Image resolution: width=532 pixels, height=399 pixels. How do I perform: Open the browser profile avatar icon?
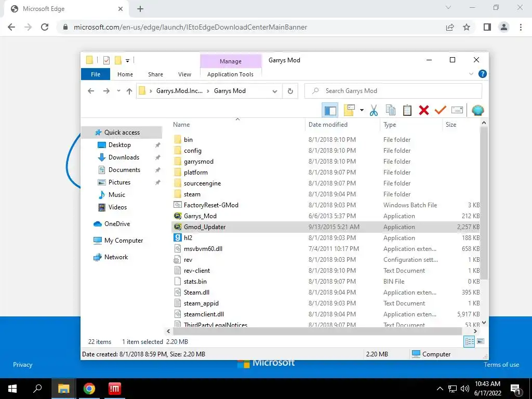tap(504, 27)
